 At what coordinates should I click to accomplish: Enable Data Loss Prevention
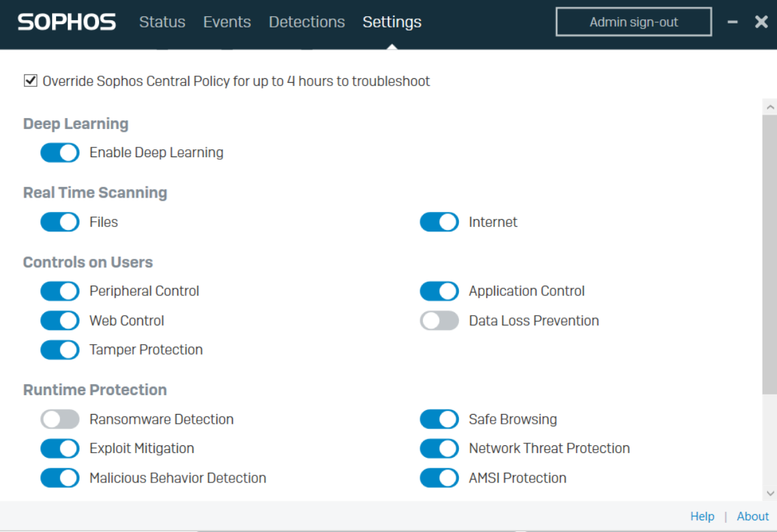point(439,320)
